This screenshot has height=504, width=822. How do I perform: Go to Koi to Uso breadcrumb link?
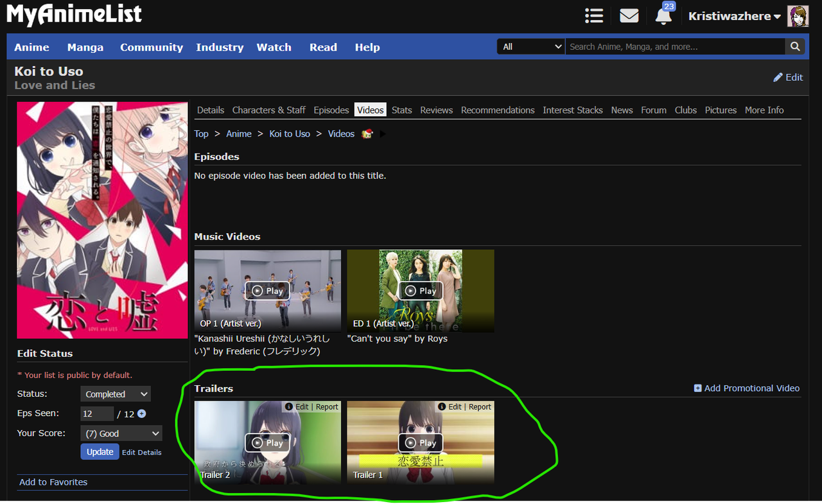coord(290,134)
